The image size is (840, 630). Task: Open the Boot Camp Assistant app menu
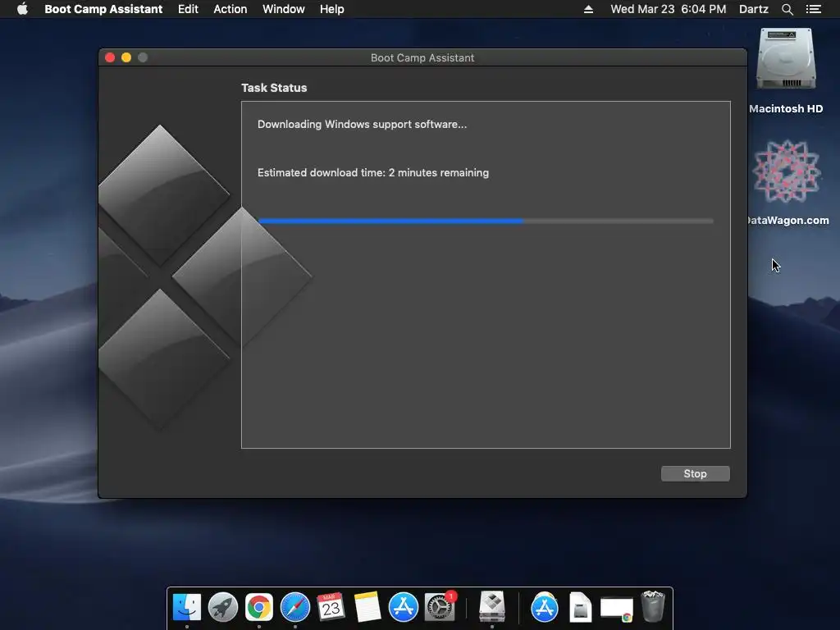coord(103,9)
